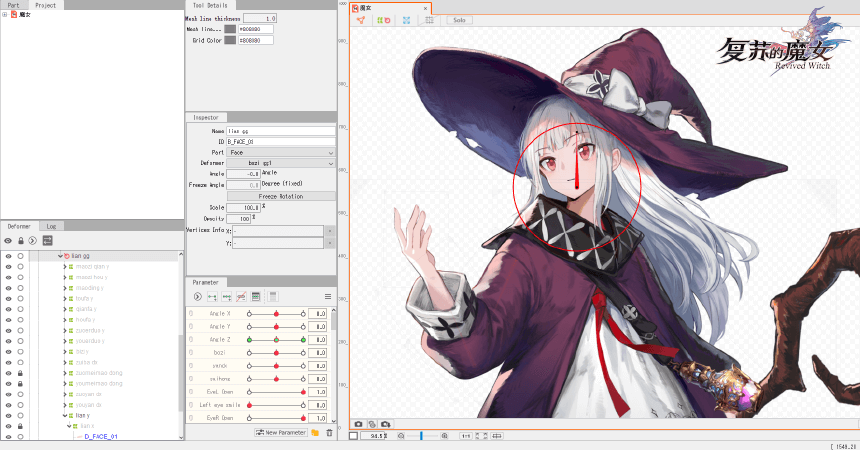Toggle visibility eye of zuomeimao dong row
This screenshot has width=860, height=450.
(x=8, y=373)
